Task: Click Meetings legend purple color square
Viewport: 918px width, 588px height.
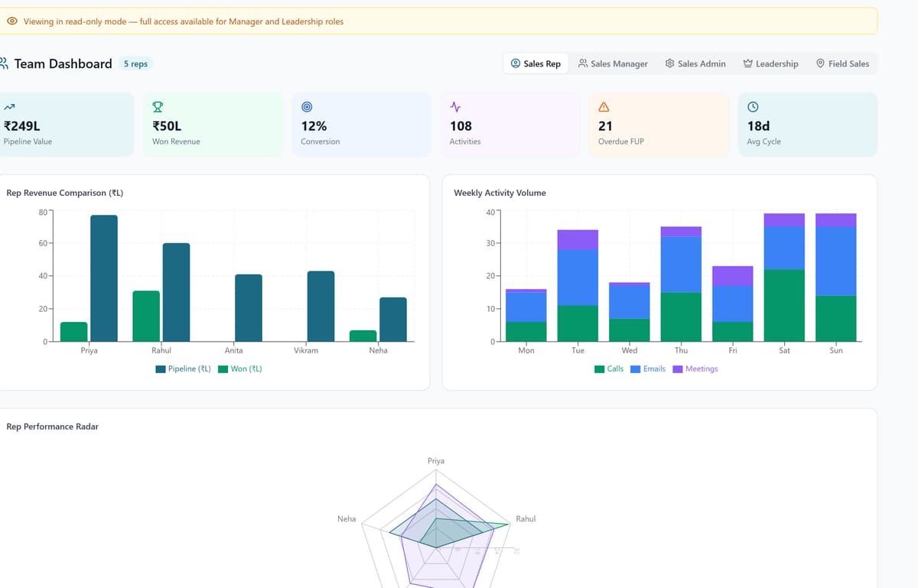Action: click(679, 369)
